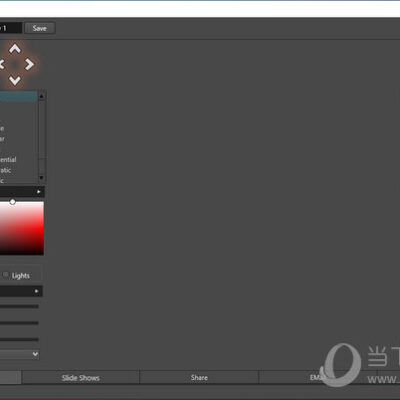The width and height of the screenshot is (400, 400).
Task: Click the top slider bar below Lights expander
Action: tap(19, 306)
